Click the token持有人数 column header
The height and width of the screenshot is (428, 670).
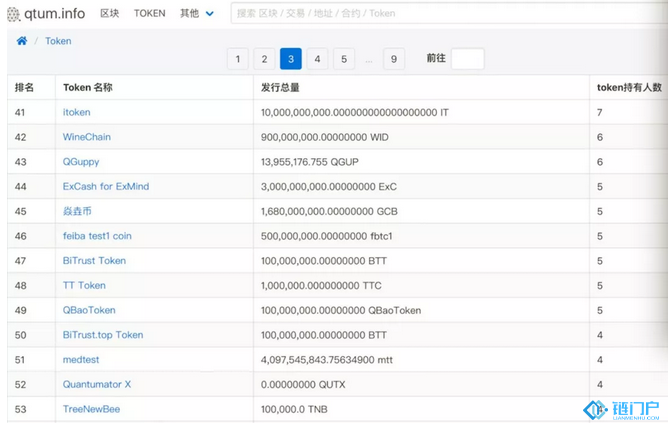[629, 88]
